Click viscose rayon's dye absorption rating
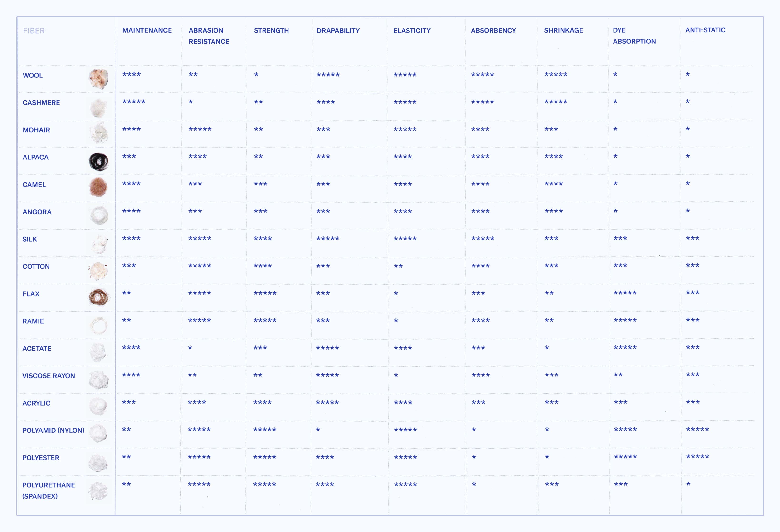This screenshot has height=532, width=780. (618, 375)
